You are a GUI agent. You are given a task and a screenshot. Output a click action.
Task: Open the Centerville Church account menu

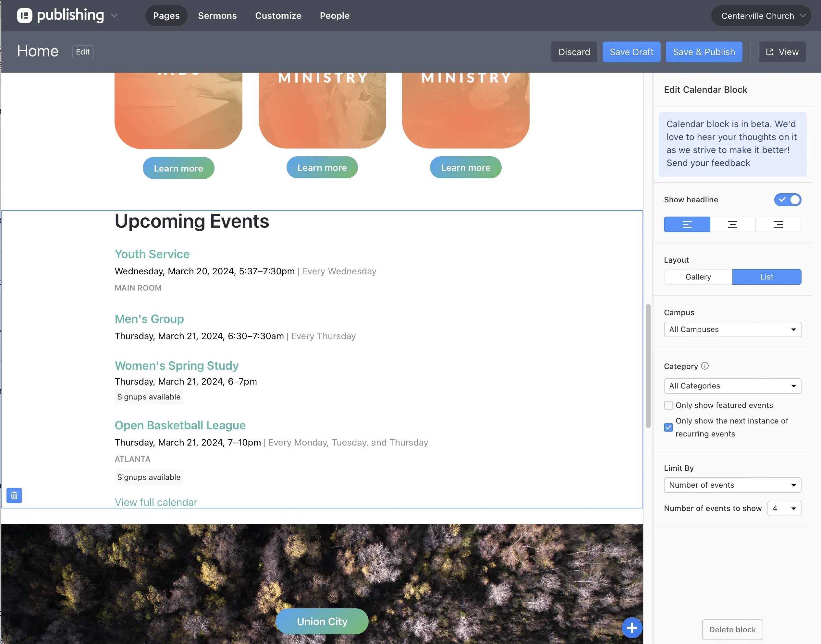point(761,16)
